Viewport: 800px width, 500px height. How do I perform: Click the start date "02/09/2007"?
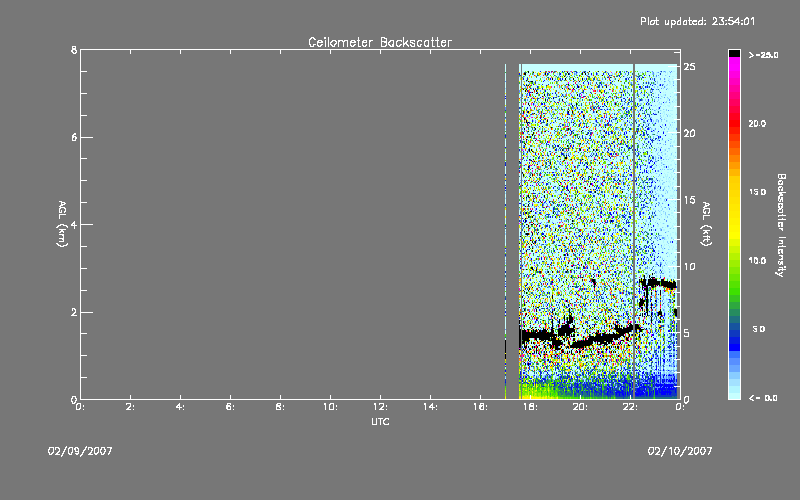click(80, 451)
